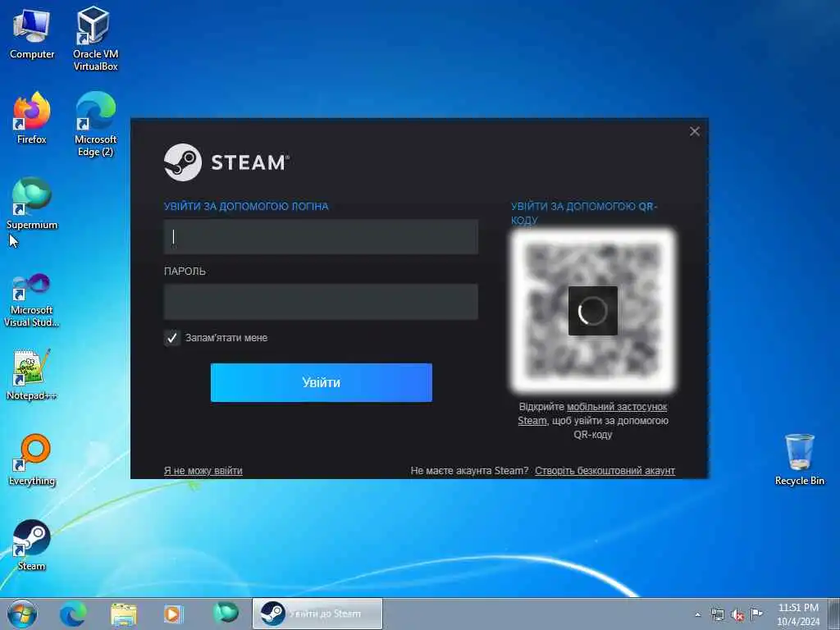Open the Recycle Bin
The image size is (840, 630).
799,459
